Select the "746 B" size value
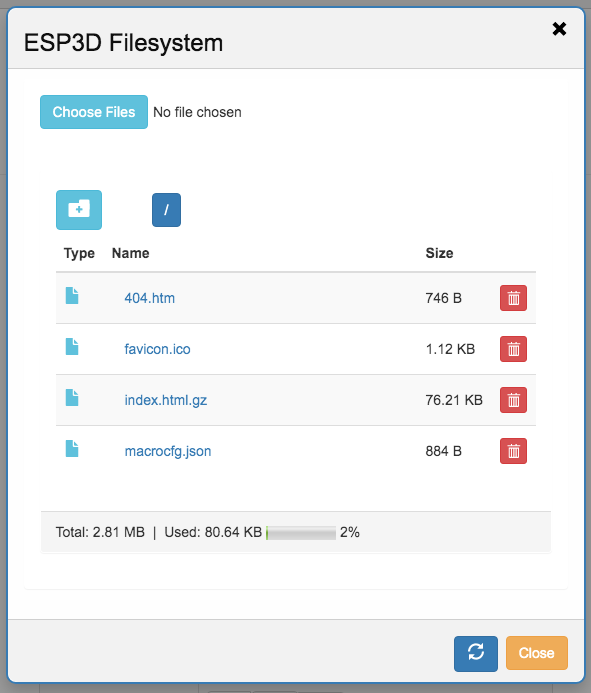Screen dimensions: 591x693 tap(443, 298)
